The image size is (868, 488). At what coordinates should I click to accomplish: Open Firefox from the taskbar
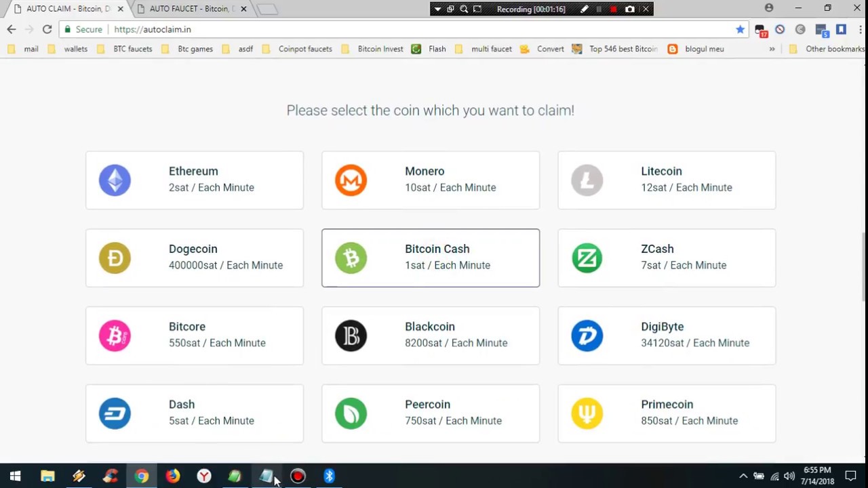(x=172, y=476)
